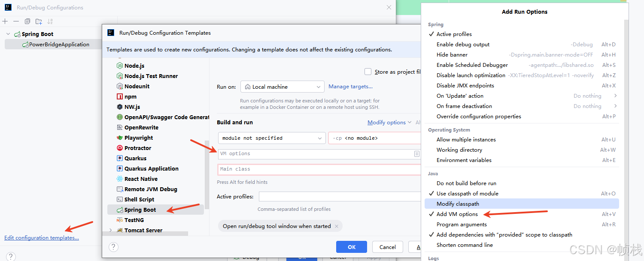Open Run on Local machine dropdown
The width and height of the screenshot is (644, 261).
click(x=283, y=87)
